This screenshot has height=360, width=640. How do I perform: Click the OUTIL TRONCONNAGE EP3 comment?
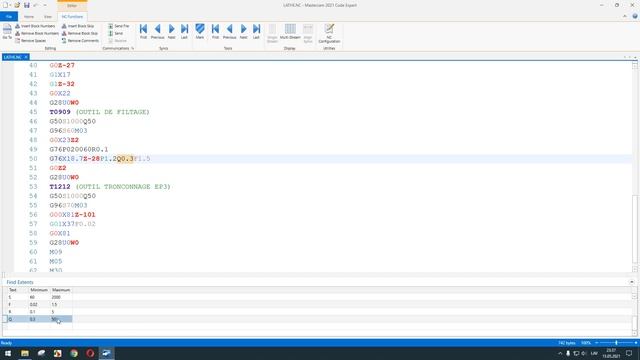click(x=123, y=187)
